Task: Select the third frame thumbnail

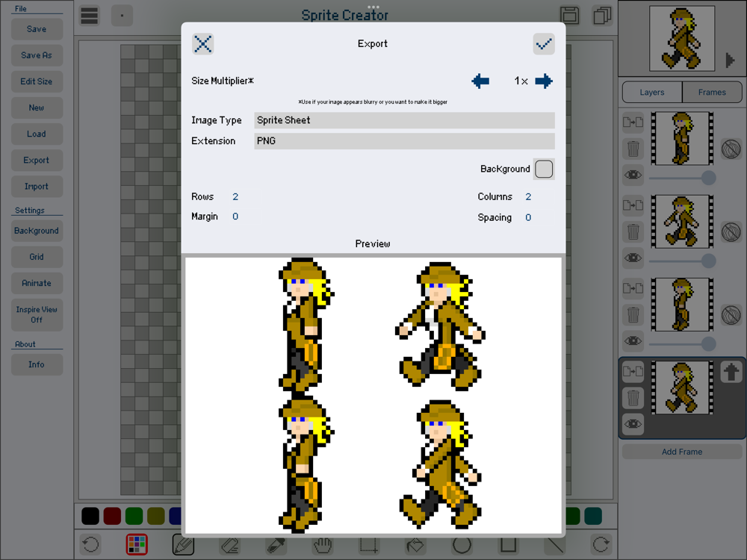Action: pyautogui.click(x=682, y=305)
